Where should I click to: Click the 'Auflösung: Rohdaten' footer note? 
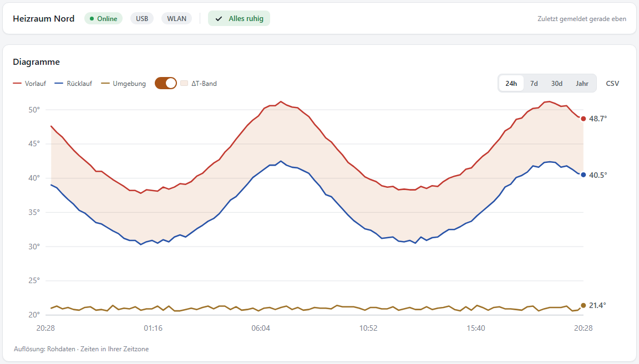click(x=44, y=349)
